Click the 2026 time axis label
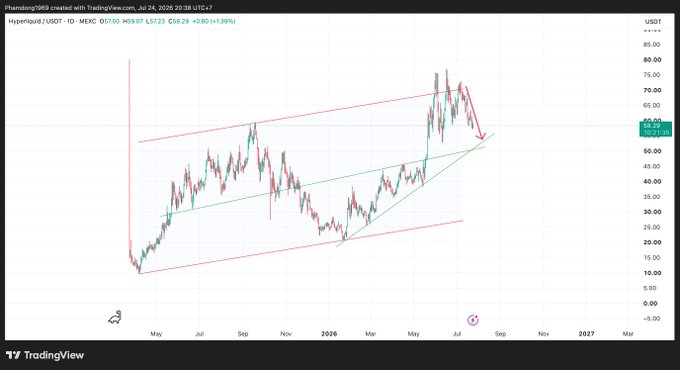The height and width of the screenshot is (370, 680). (x=329, y=334)
